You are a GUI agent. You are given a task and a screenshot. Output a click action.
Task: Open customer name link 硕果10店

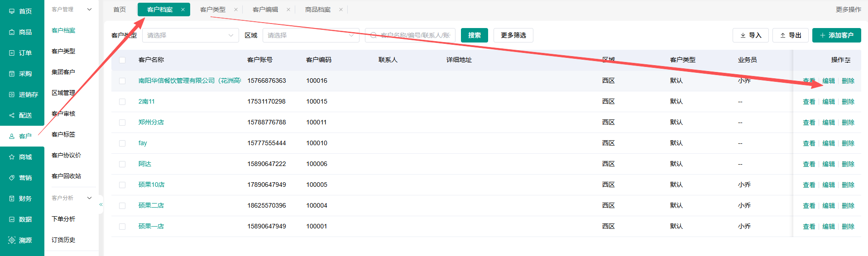click(x=152, y=185)
